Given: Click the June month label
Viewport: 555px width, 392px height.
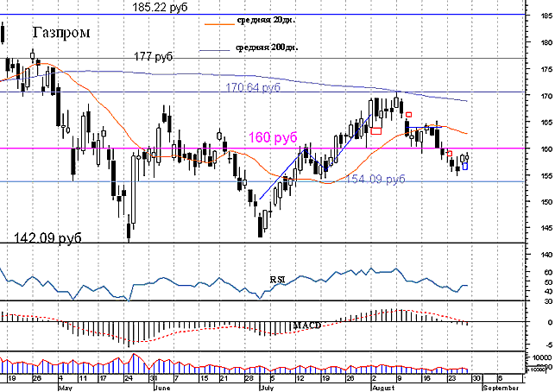Looking at the screenshot, I should click(x=162, y=388).
